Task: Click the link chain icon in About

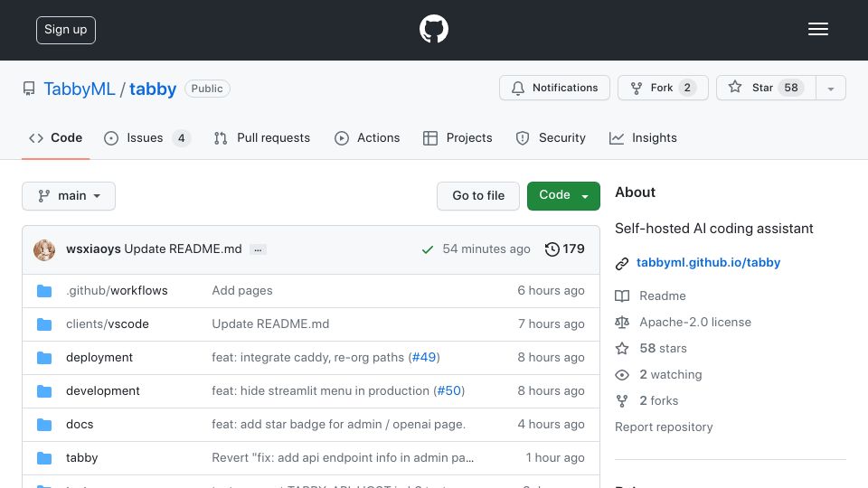Action: [x=622, y=263]
